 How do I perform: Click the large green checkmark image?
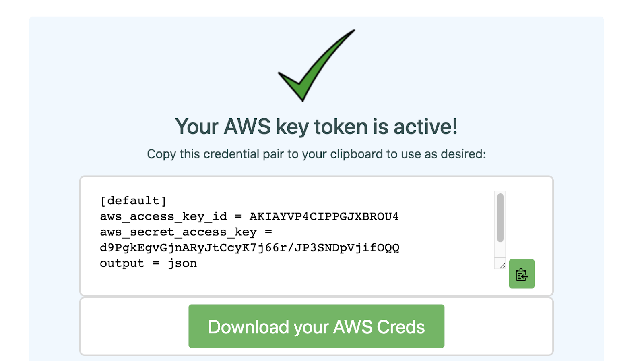[x=316, y=65]
